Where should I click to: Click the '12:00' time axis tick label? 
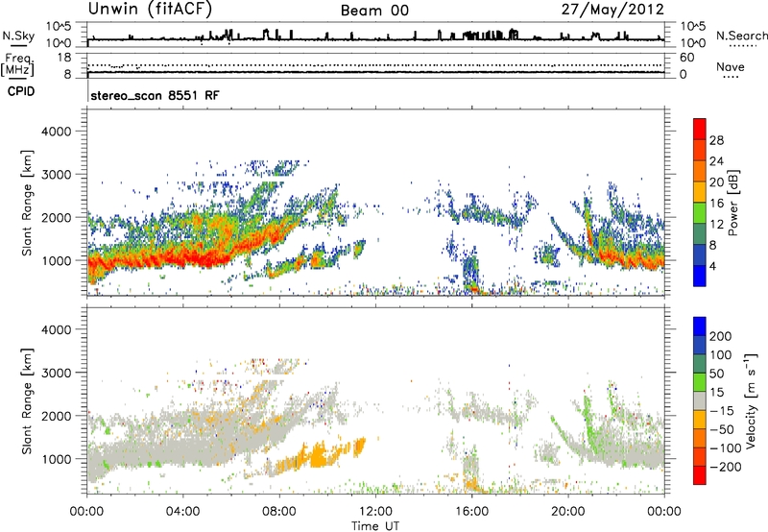[375, 512]
